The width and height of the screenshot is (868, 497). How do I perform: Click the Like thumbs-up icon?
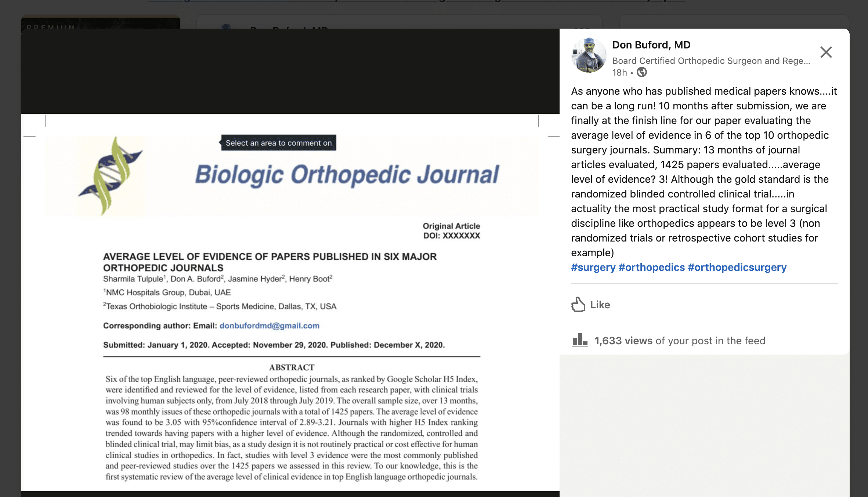click(578, 304)
